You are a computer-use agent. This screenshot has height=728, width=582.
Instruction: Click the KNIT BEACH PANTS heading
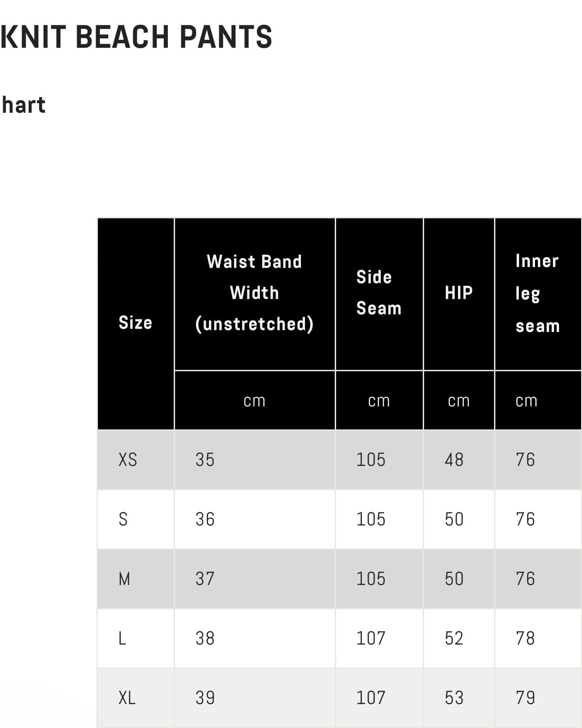[x=136, y=37]
